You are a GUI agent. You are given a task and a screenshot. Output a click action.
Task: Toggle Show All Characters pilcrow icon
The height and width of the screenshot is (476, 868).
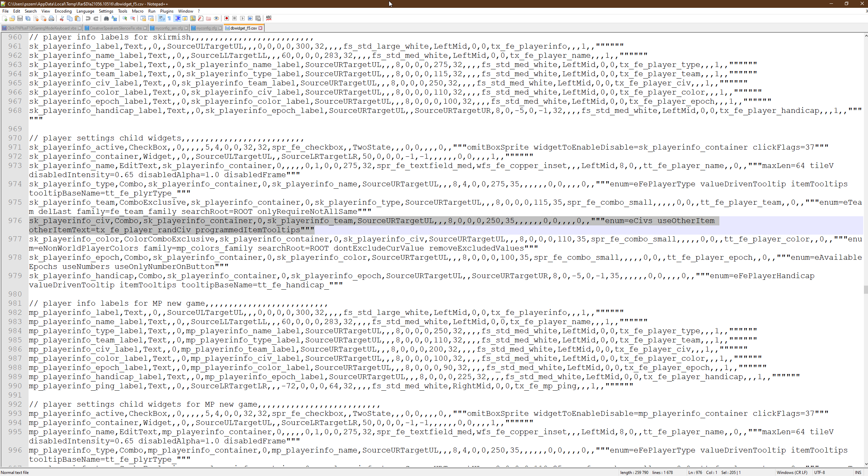169,18
